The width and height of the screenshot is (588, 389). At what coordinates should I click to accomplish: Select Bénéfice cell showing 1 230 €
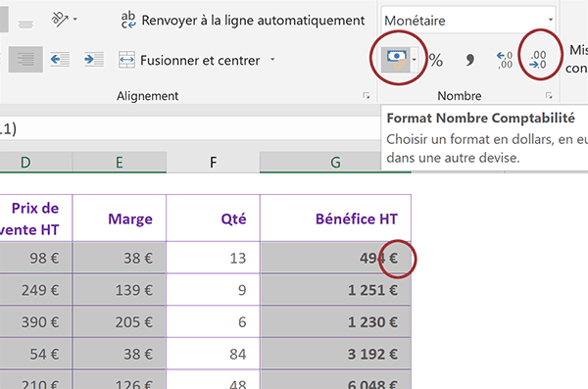point(335,321)
